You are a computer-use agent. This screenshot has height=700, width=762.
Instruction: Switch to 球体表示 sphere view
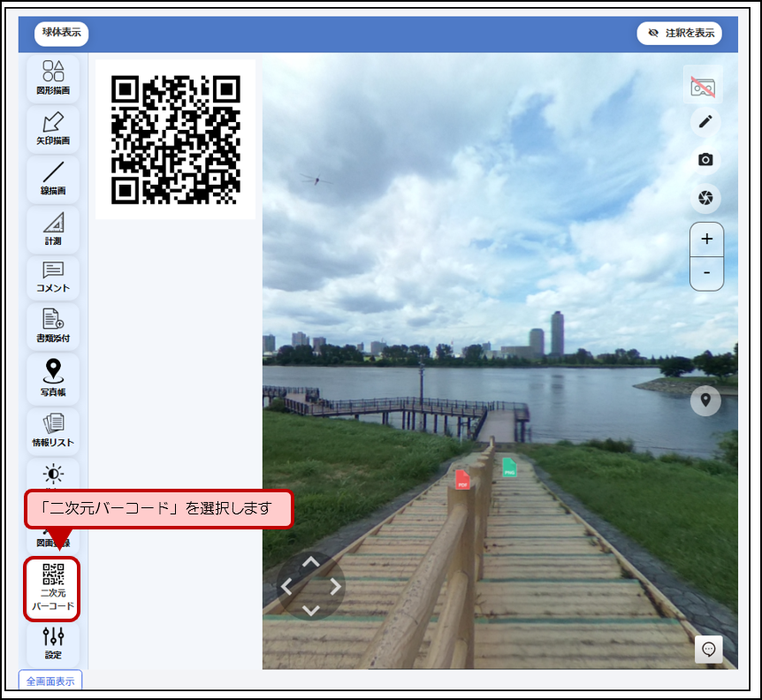pyautogui.click(x=61, y=33)
